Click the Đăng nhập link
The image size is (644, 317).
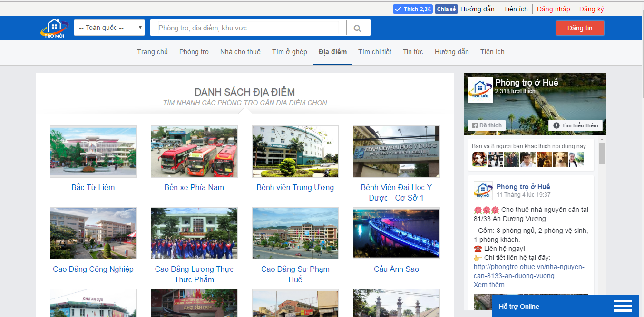(x=554, y=9)
